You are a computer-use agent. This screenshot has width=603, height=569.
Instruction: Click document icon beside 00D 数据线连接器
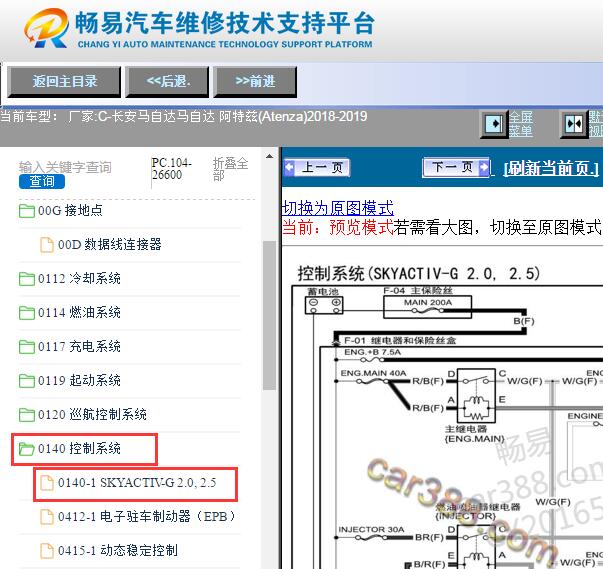click(47, 245)
